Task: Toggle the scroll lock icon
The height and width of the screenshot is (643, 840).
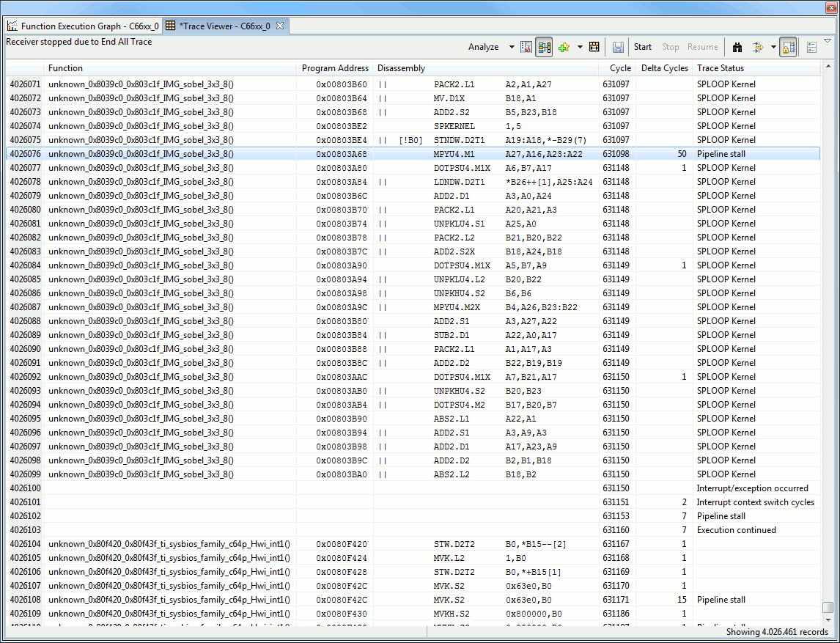Action: (x=787, y=47)
